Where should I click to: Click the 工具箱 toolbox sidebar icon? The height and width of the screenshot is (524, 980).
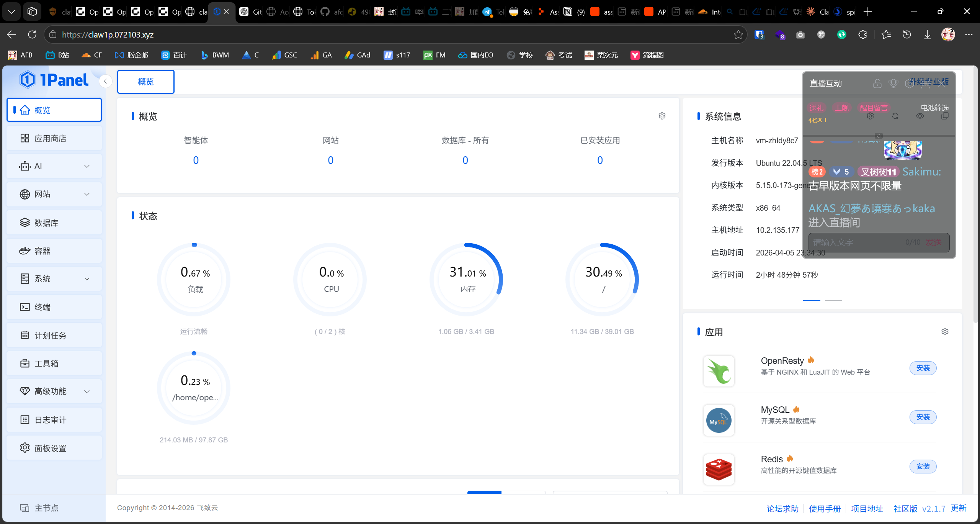point(25,364)
